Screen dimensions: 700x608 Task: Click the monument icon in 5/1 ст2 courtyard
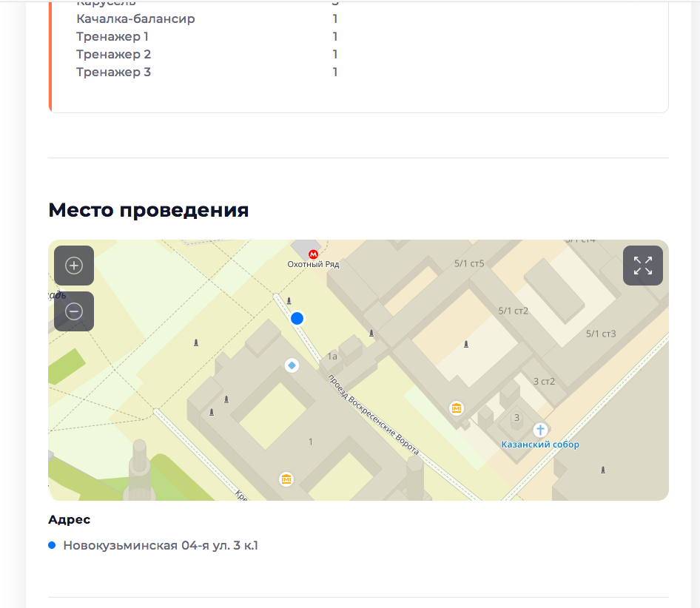click(x=466, y=344)
